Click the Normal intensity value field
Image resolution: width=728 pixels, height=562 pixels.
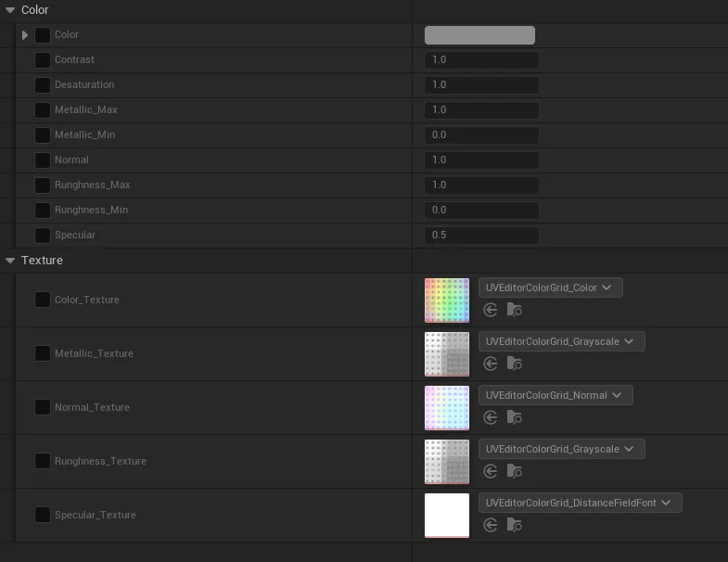coord(482,160)
